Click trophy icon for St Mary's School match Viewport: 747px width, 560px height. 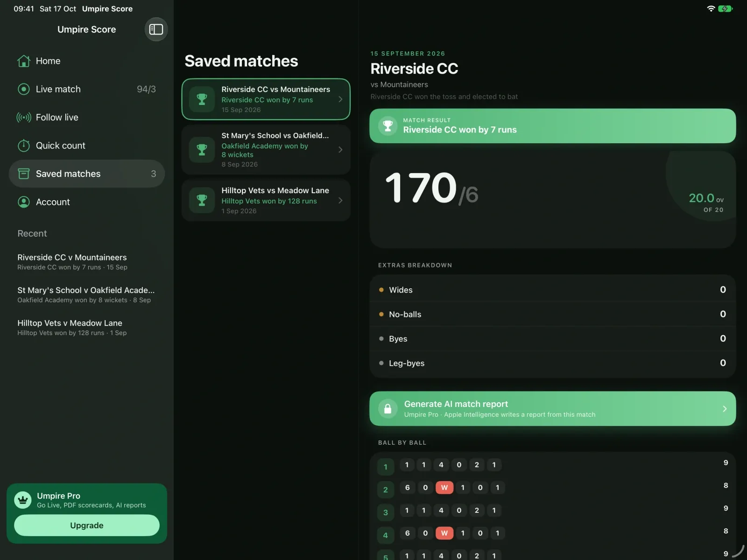point(202,150)
